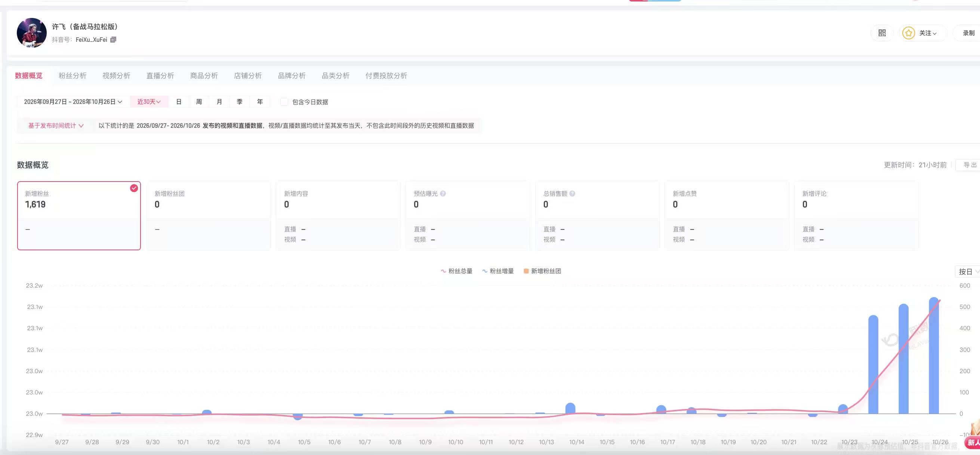Screen dimensions: 980x455
Task: Click the 10/24 blue bar in chart
Action: tap(873, 365)
